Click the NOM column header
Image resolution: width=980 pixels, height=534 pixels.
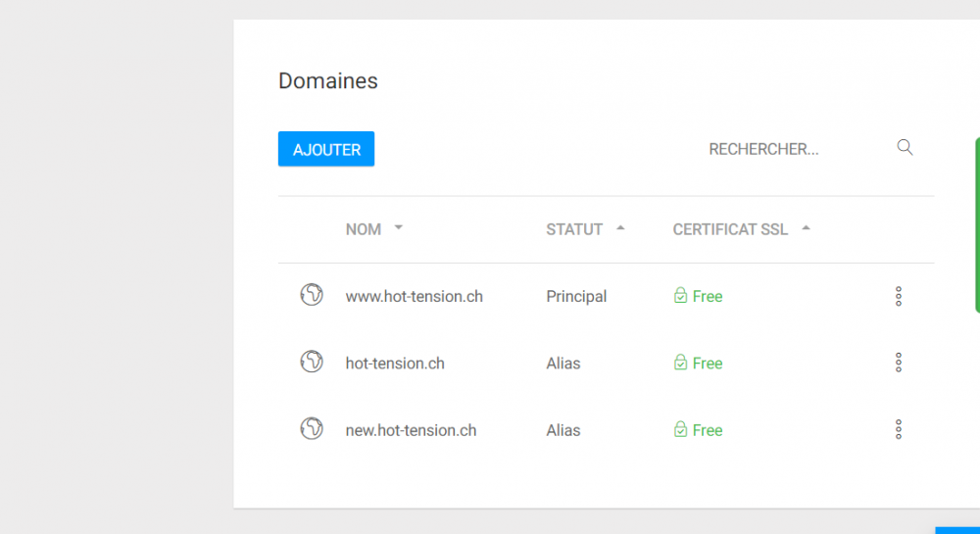(x=364, y=229)
